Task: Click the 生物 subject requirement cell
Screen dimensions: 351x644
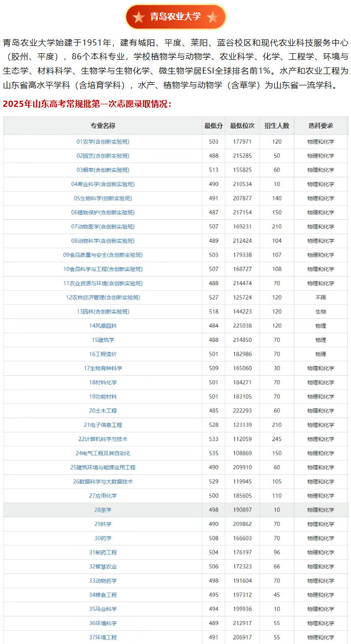Action: tap(321, 311)
